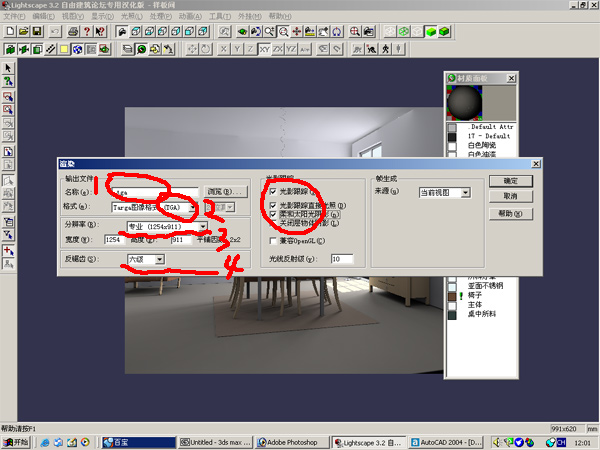600x450 pixels.
Task: Open the 帮助 menu in the menu bar
Action: 280,16
